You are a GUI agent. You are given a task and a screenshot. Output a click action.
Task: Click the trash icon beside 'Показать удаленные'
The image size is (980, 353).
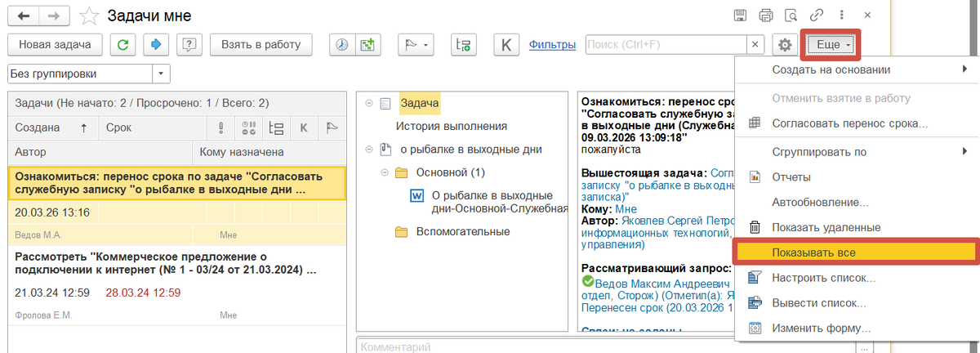point(755,227)
